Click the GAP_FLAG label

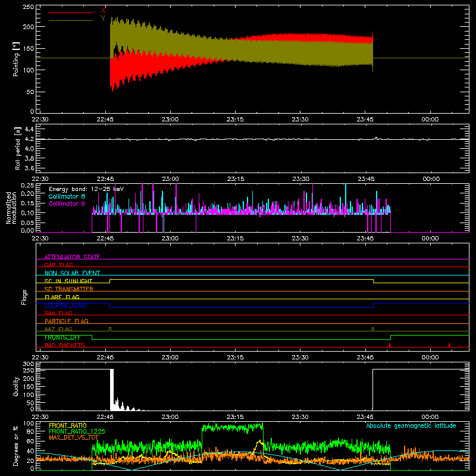[58, 265]
